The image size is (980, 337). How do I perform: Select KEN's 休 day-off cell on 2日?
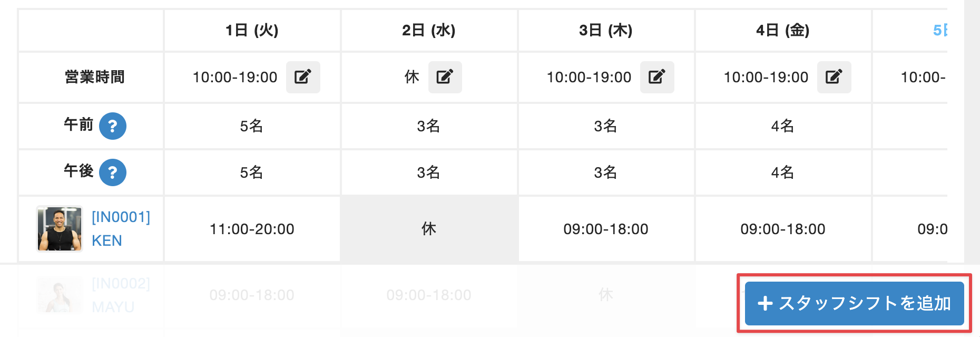429,229
